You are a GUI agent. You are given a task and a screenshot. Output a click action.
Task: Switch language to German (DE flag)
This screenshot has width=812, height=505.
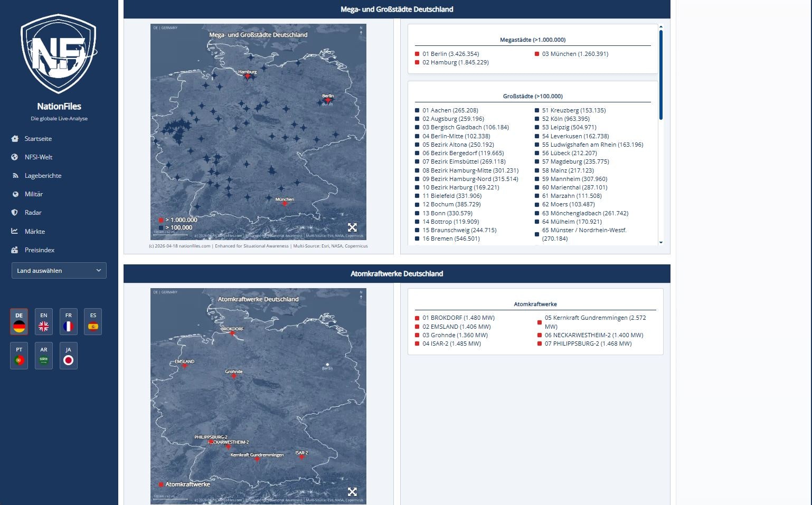[19, 322]
